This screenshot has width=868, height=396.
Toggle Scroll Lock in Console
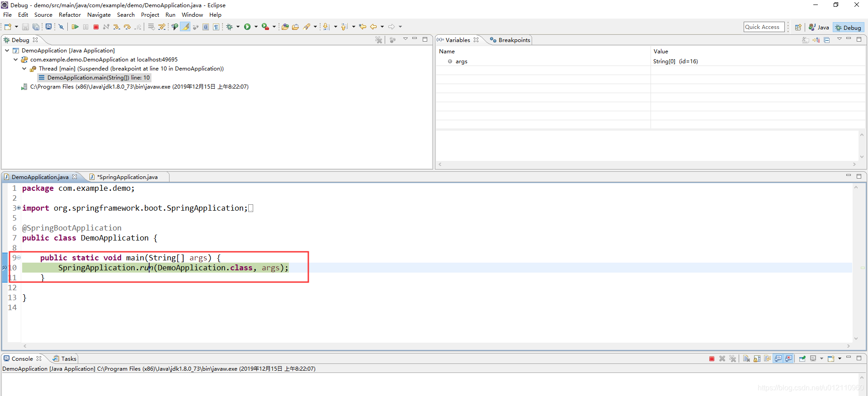757,358
